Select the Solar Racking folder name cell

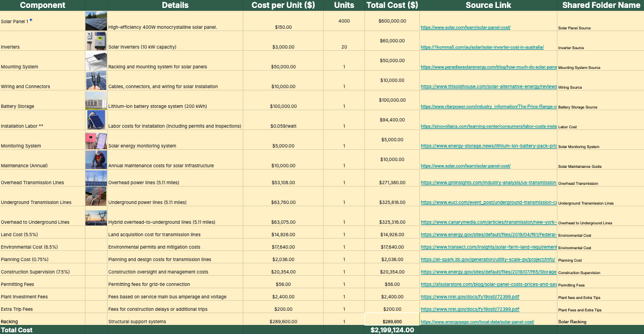pos(600,320)
